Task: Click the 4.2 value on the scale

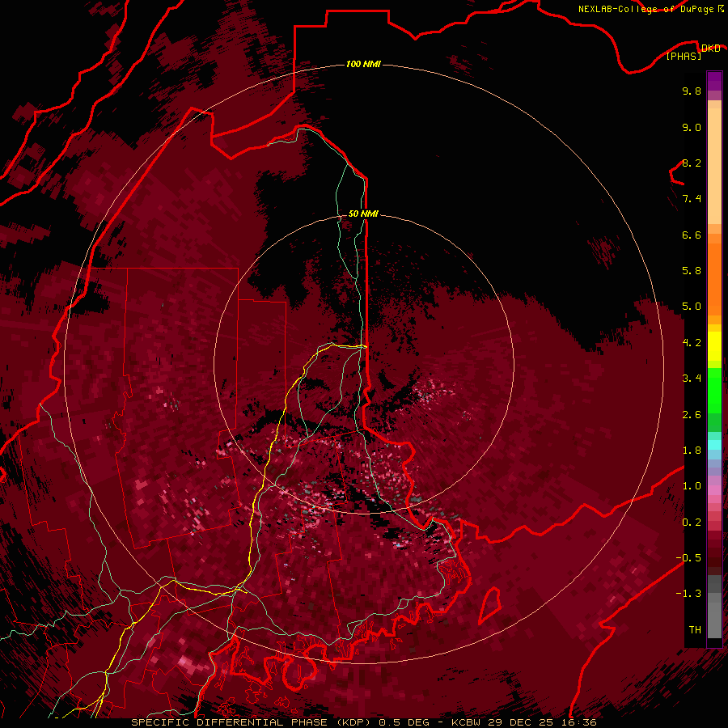Action: tap(692, 343)
